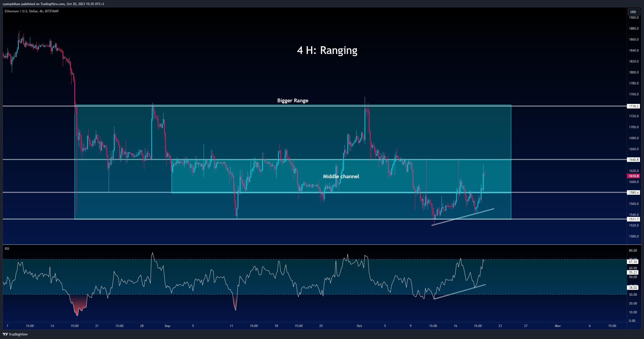644x339 pixels.
Task: Click the '23' date on time axis
Action: click(x=500, y=326)
